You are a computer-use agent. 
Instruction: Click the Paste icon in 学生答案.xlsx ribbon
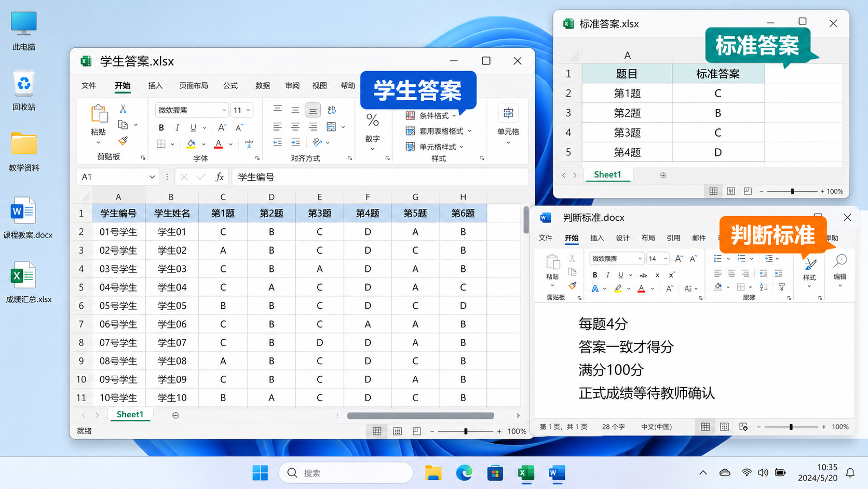99,114
